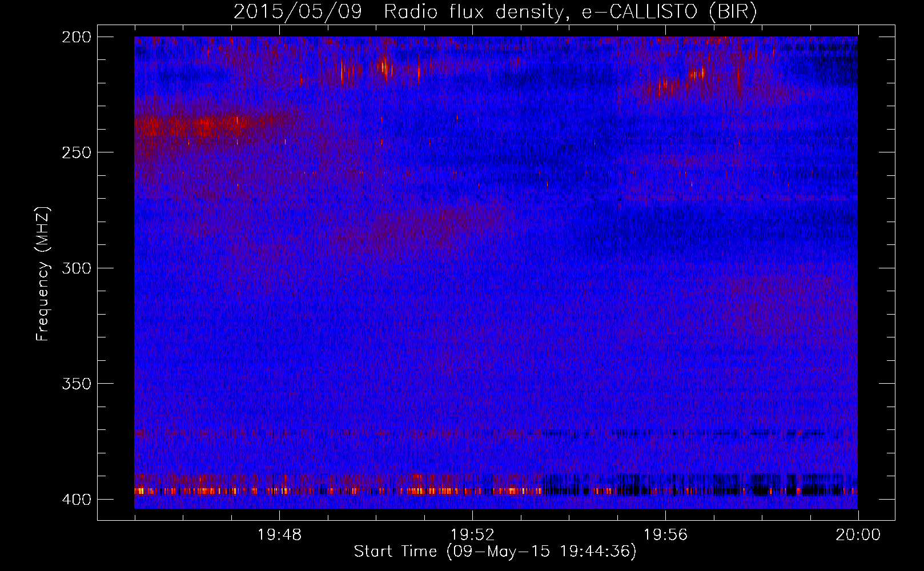This screenshot has width=924, height=571.
Task: Click the 350 frequency tick label
Action: [77, 383]
